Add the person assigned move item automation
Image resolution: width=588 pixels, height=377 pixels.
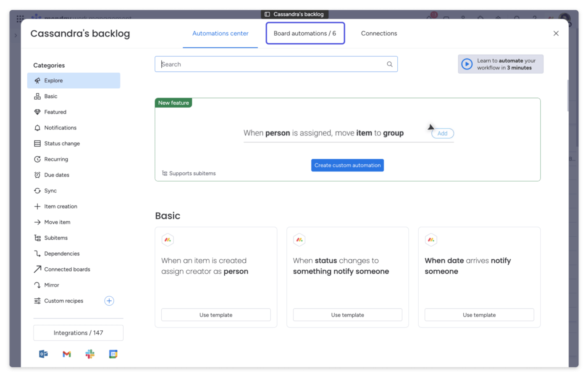tap(442, 133)
